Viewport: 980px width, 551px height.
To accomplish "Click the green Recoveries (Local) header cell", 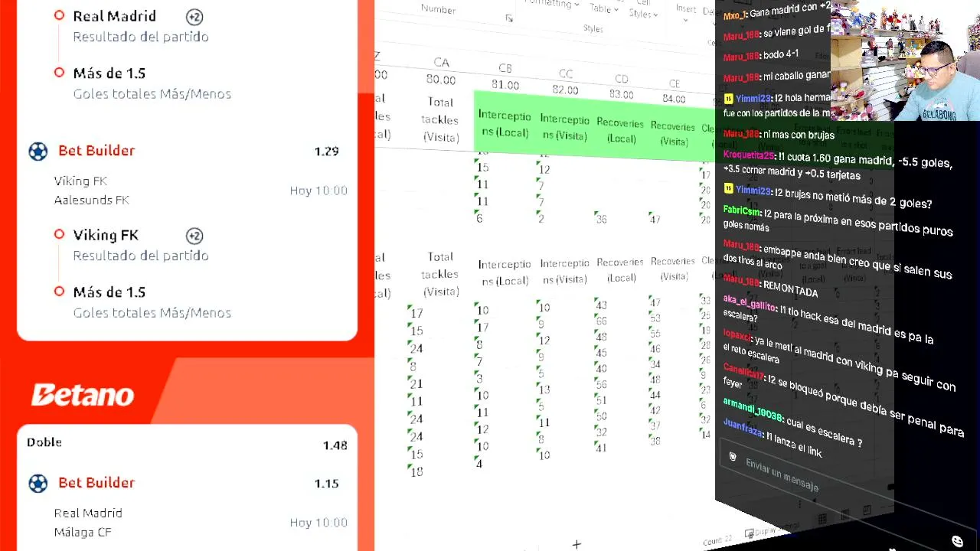I will point(620,131).
